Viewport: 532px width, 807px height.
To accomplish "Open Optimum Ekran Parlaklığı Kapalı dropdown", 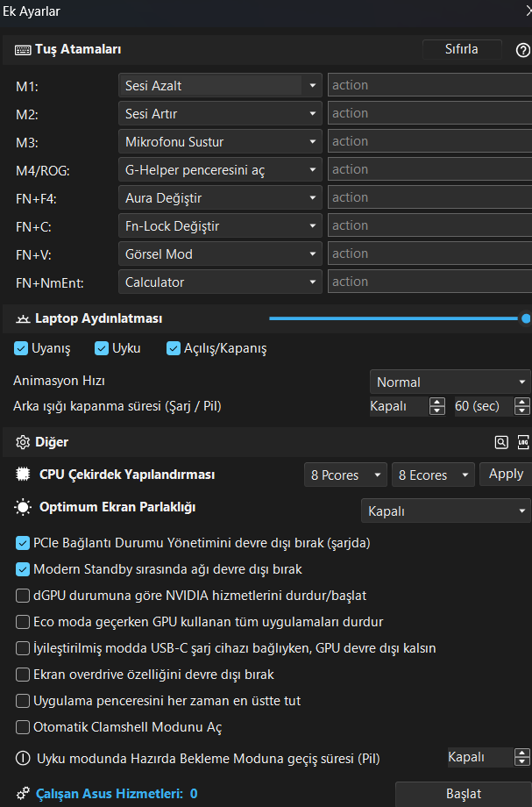I will pos(445,511).
